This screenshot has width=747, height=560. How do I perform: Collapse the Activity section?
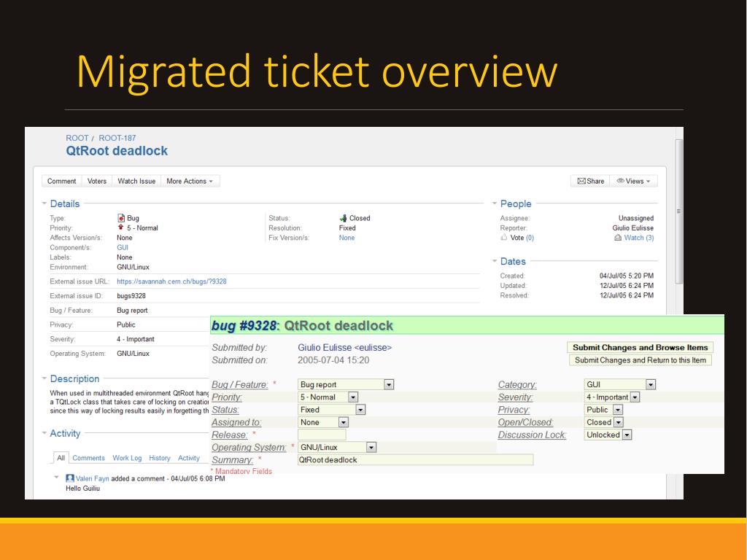coord(44,433)
